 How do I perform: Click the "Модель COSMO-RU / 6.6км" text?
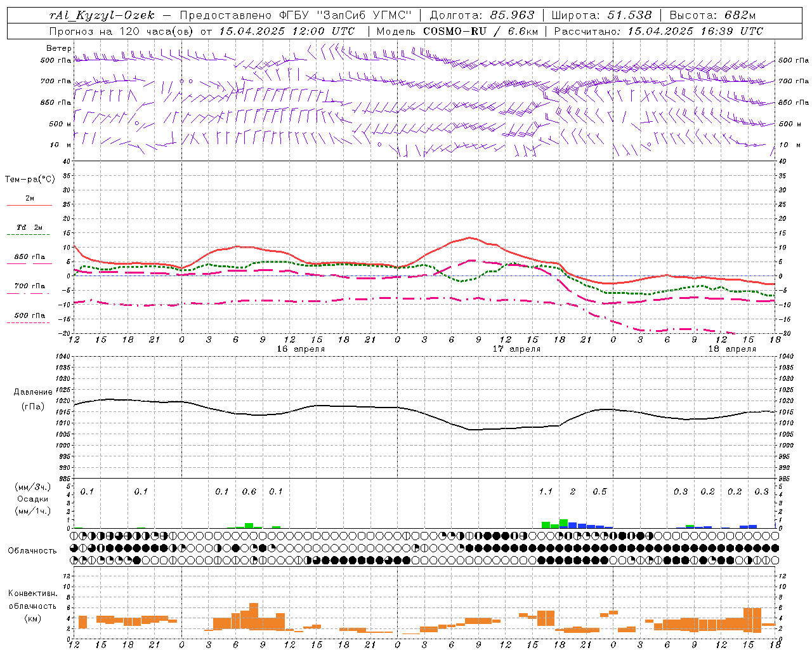(x=457, y=31)
